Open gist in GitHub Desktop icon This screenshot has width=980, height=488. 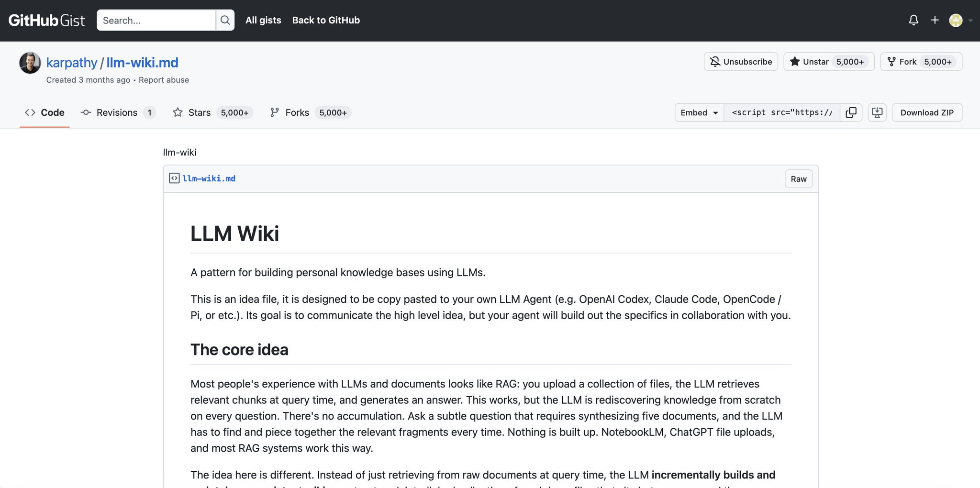[877, 112]
